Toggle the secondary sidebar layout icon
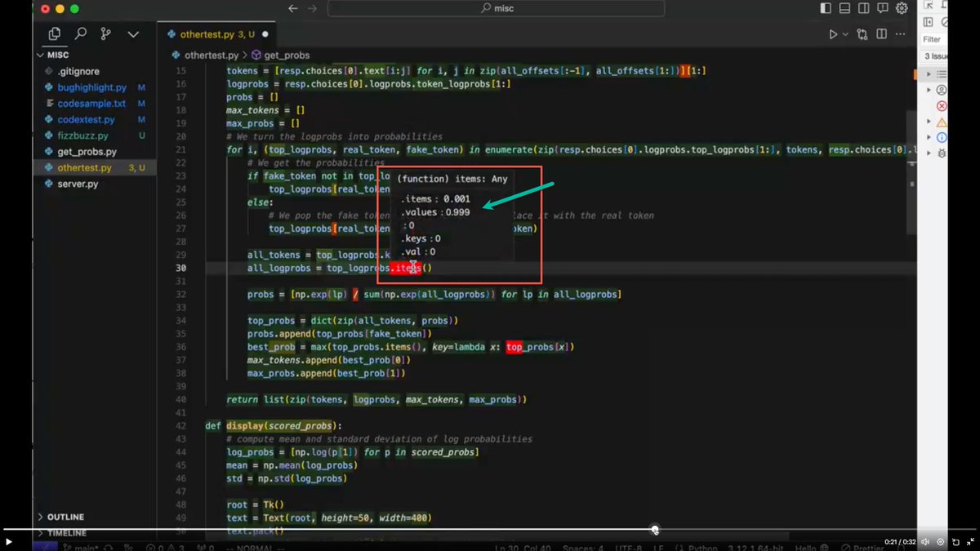This screenshot has width=980, height=551. (x=863, y=8)
